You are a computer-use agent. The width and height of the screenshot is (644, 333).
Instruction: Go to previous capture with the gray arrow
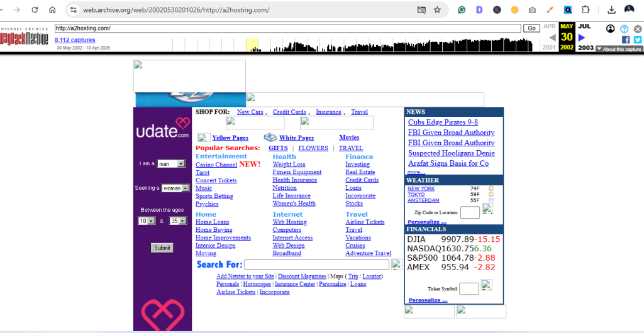(552, 38)
